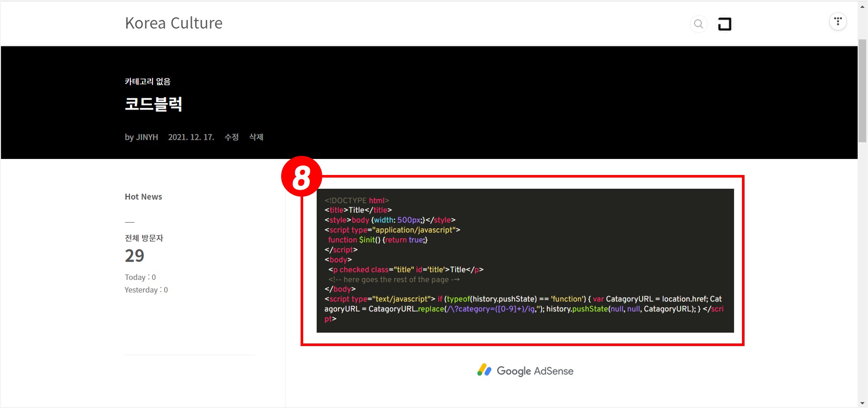Click the title tag code line
868x408 pixels.
(358, 210)
